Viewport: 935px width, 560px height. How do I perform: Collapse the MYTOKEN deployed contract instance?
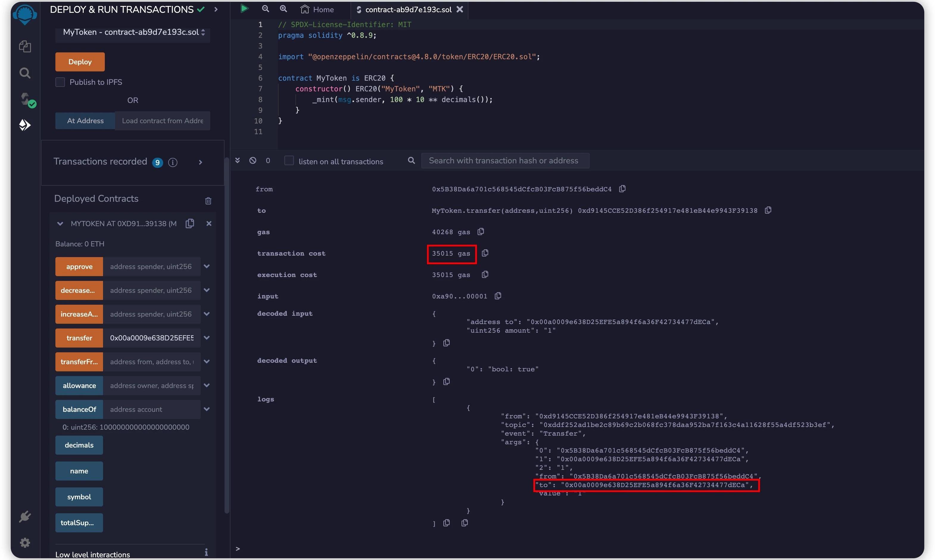tap(60, 224)
